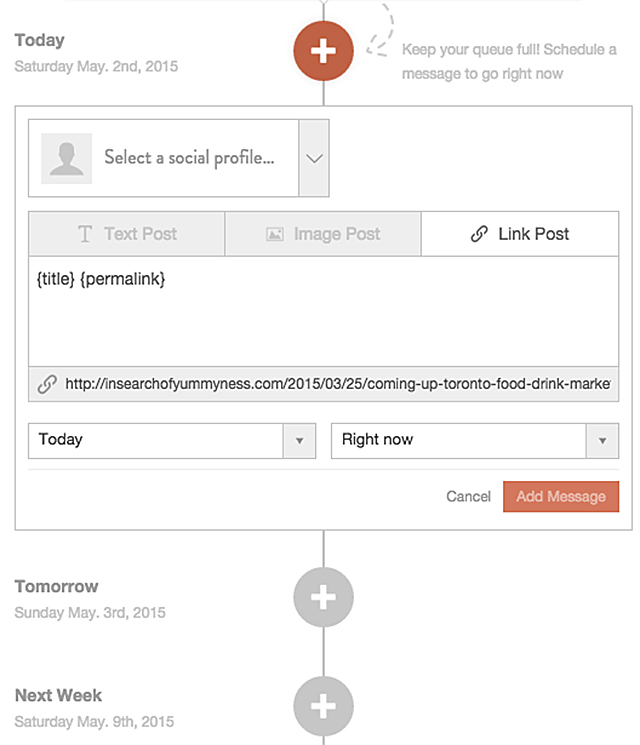Click the URL field with insearchofyummyness link
The image size is (640, 745).
[x=337, y=384]
